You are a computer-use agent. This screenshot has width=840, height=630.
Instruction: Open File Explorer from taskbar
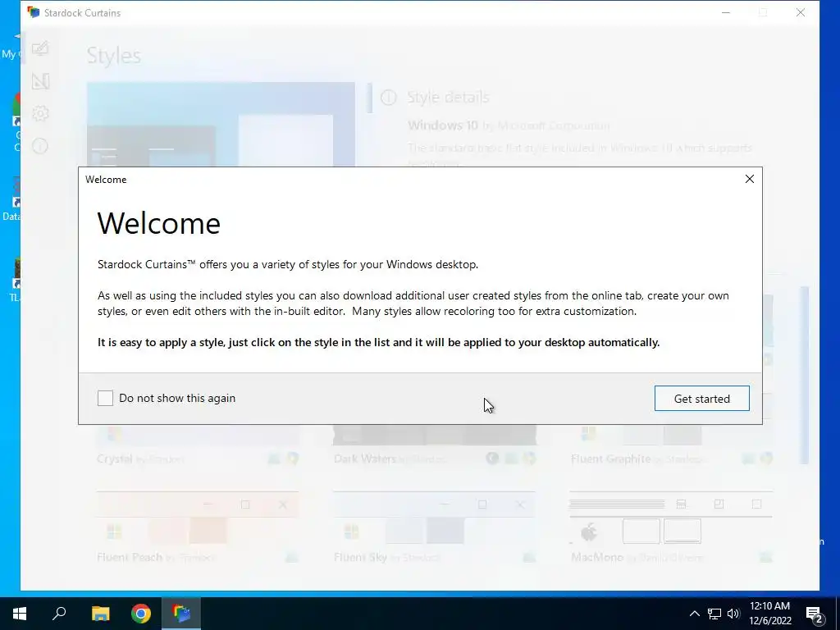(x=100, y=614)
